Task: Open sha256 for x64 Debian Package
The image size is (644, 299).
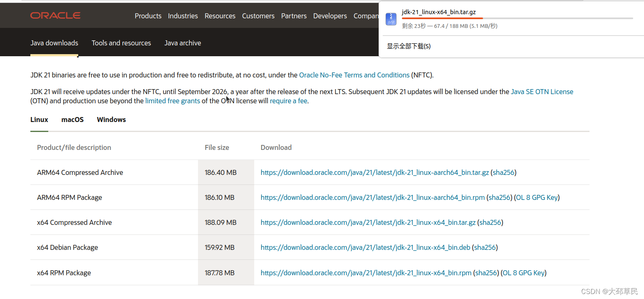Action: point(485,247)
